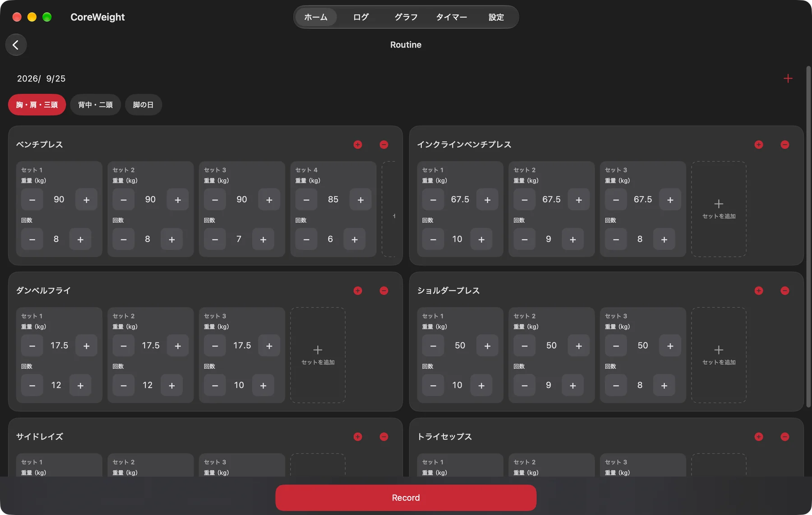The image size is (812, 515).
Task: Increase ダンベルフライ set 3 reps
Action: 263,385
